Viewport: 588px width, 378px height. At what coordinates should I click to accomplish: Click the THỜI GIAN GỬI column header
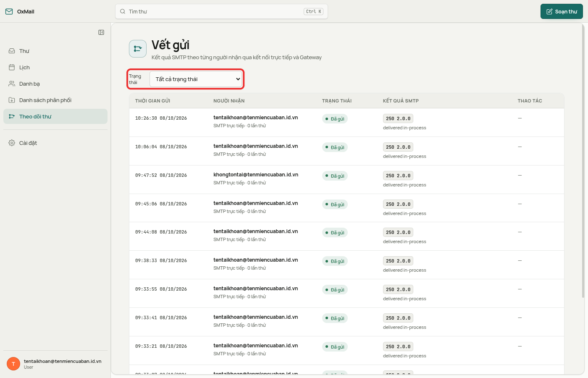152,101
